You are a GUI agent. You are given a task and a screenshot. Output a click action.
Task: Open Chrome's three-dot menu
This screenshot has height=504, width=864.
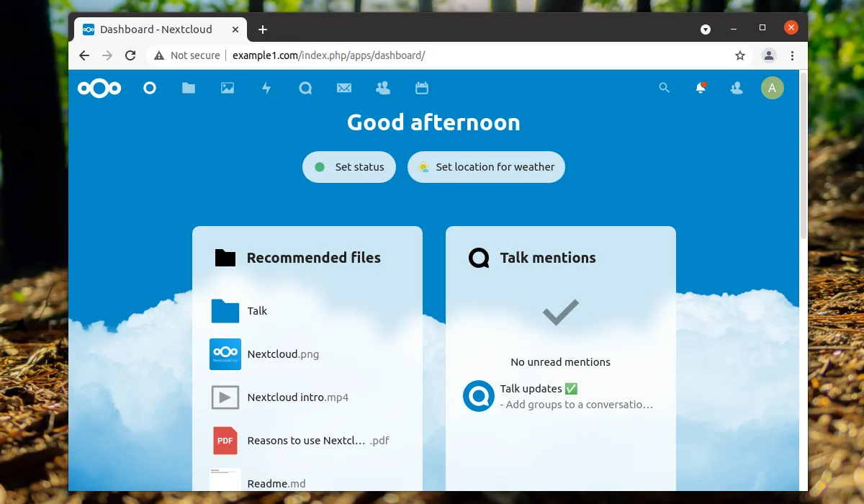[792, 55]
